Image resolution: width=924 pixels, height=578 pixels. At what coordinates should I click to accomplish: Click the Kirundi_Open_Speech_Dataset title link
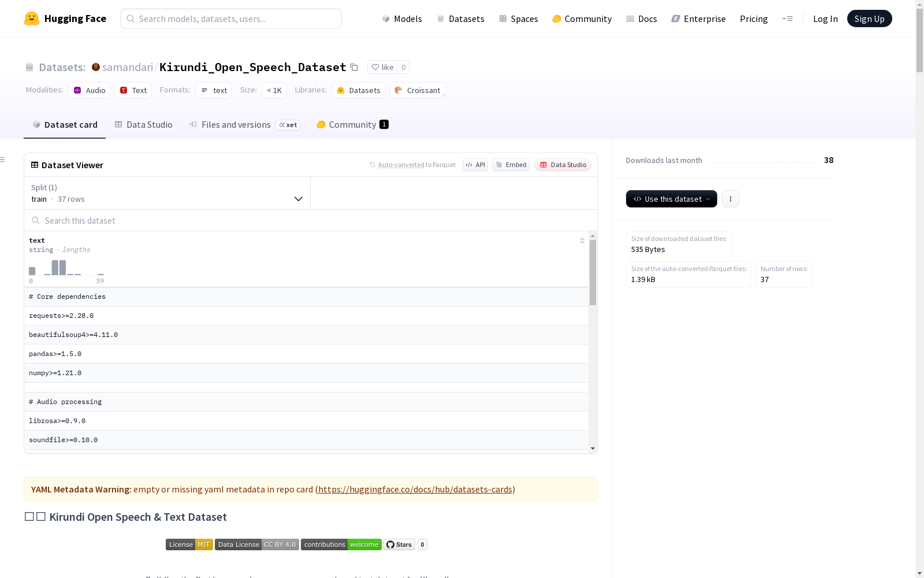coord(252,67)
